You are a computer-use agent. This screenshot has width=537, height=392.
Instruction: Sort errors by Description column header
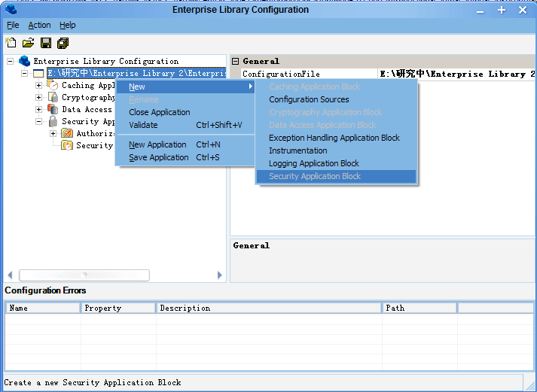[268, 308]
